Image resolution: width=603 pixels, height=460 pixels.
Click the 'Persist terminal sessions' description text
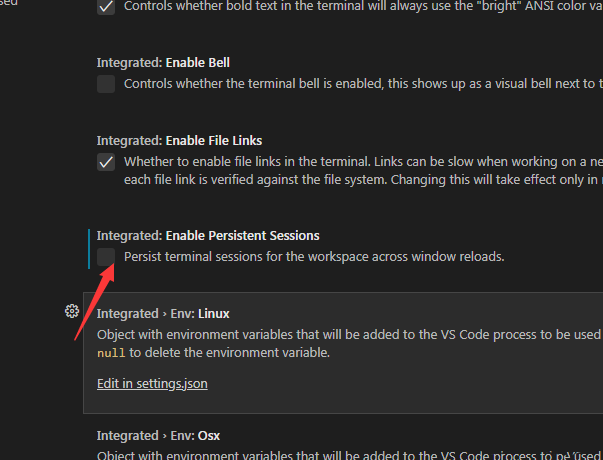pos(314,257)
